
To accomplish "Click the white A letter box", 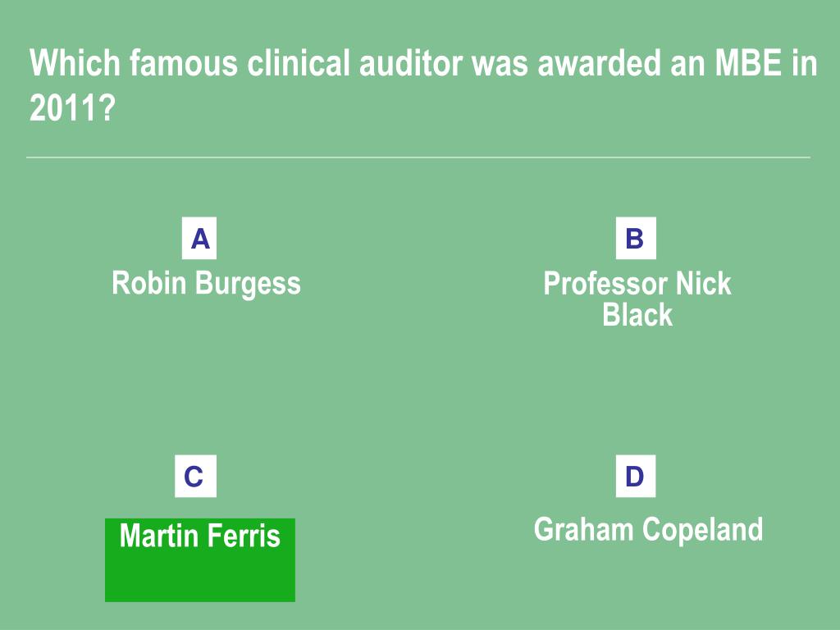I will [199, 238].
